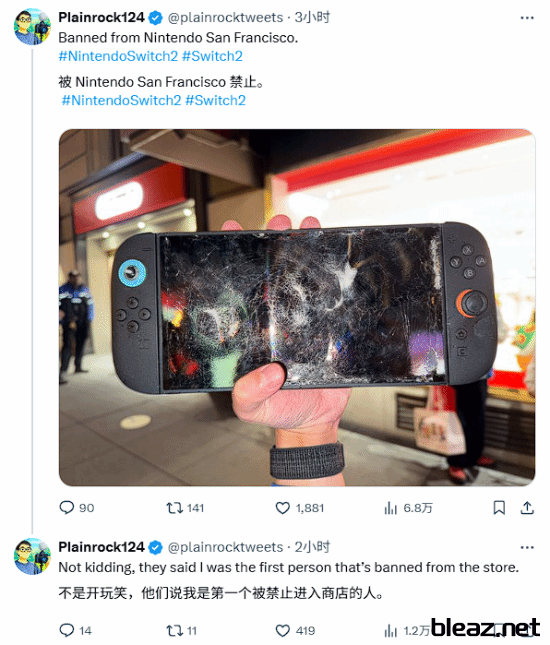The height and width of the screenshot is (645, 550).
Task: Reply to the second tweet with 14 replies
Action: coord(75,630)
